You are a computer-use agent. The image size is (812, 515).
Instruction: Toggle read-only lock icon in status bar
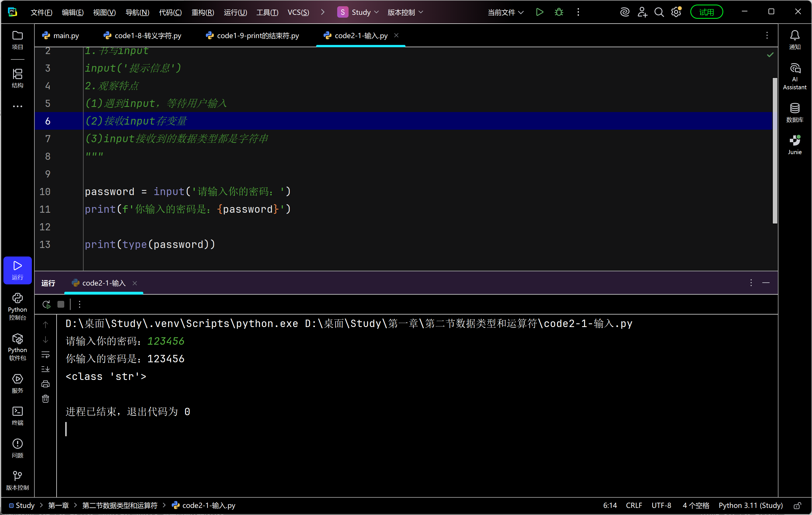[797, 505]
